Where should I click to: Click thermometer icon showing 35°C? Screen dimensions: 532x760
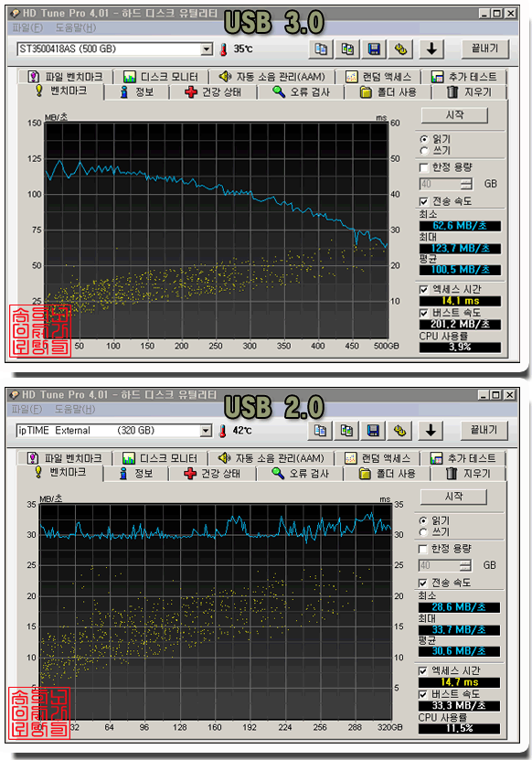coord(223,49)
